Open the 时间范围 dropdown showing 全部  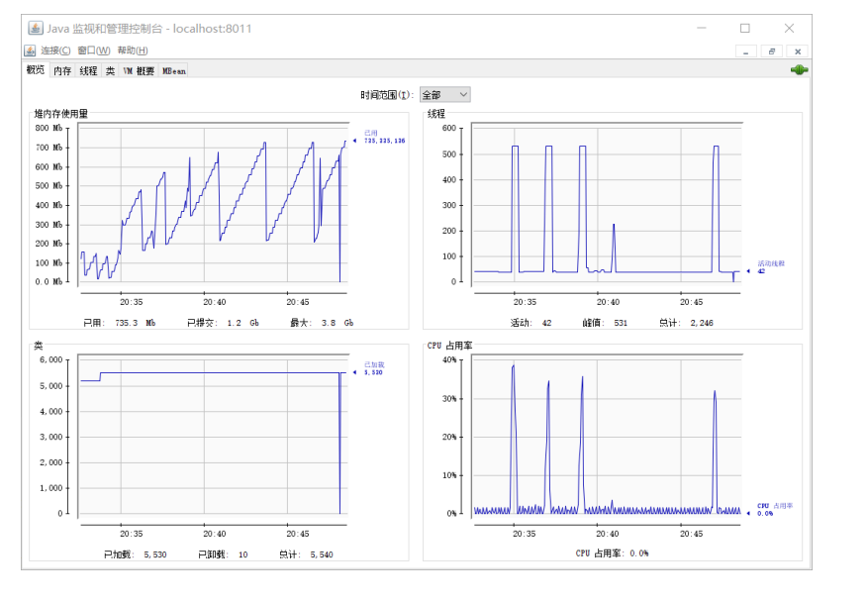click(x=445, y=95)
